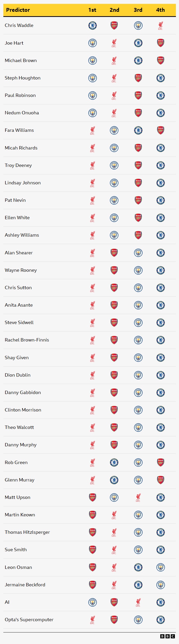Click Fara Williams' 4th place Arsenal badge
Screen dimensions: 179x644
(161, 130)
